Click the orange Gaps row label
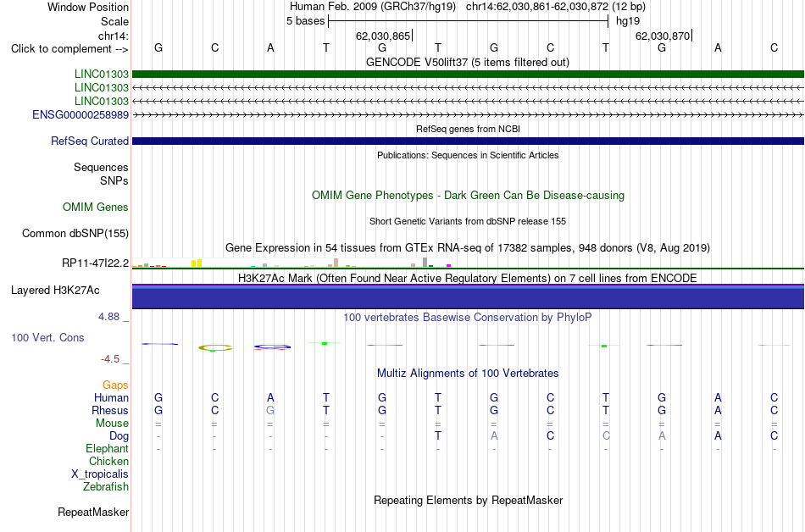The width and height of the screenshot is (805, 532). (115, 385)
